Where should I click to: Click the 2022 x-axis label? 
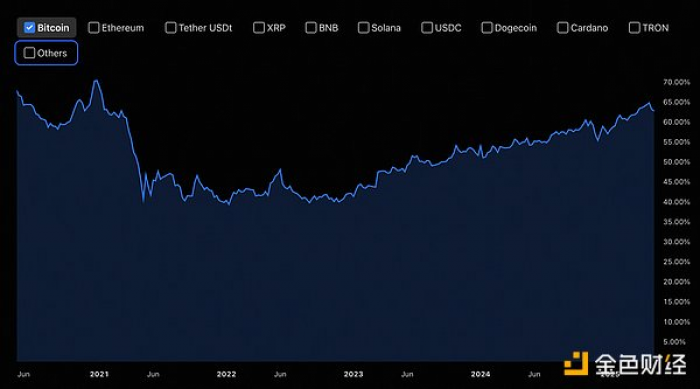[226, 374]
